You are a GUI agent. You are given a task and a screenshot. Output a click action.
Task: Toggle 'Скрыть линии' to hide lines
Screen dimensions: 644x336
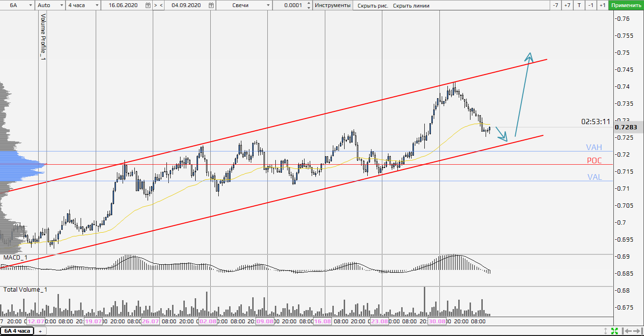411,6
